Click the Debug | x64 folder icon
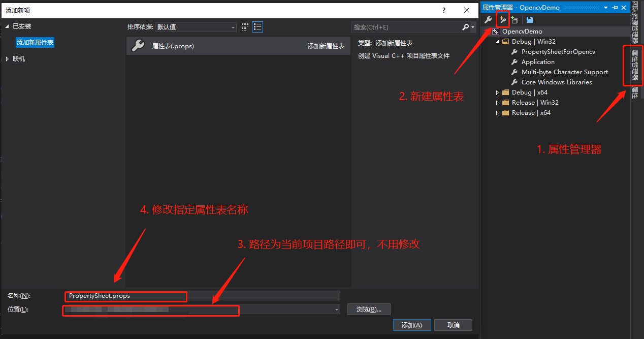 pyautogui.click(x=505, y=93)
